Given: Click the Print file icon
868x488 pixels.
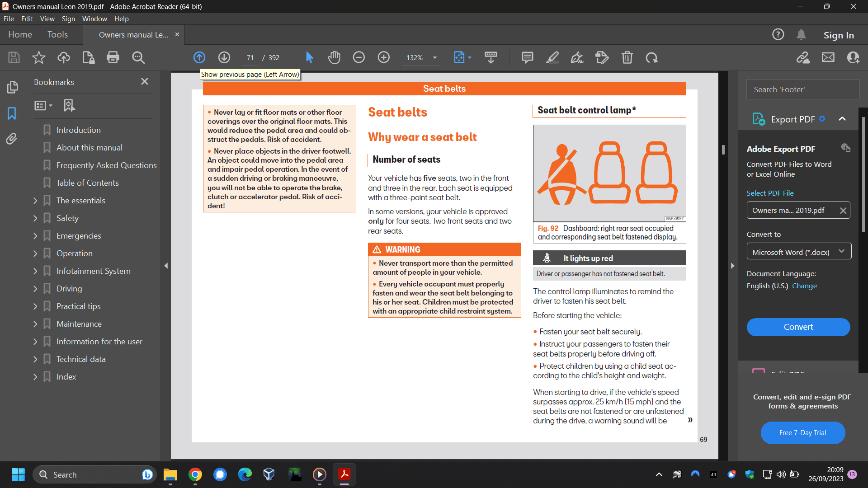Looking at the screenshot, I should (113, 57).
